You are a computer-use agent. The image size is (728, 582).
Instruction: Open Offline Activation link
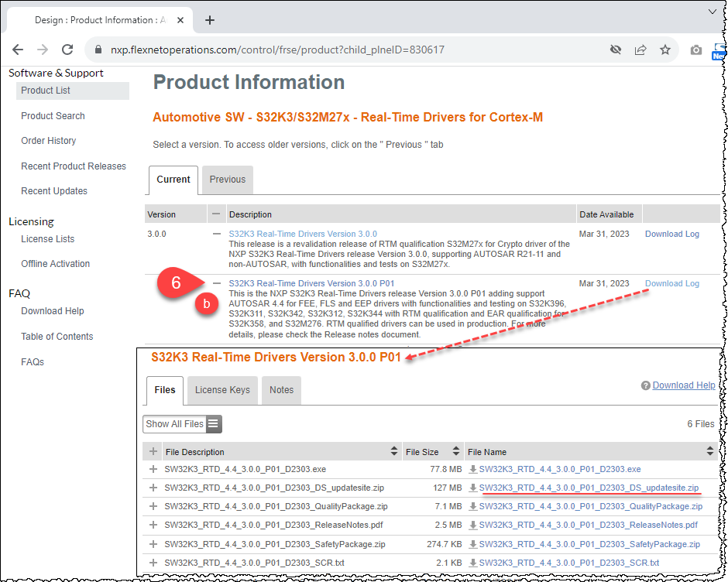click(x=55, y=264)
